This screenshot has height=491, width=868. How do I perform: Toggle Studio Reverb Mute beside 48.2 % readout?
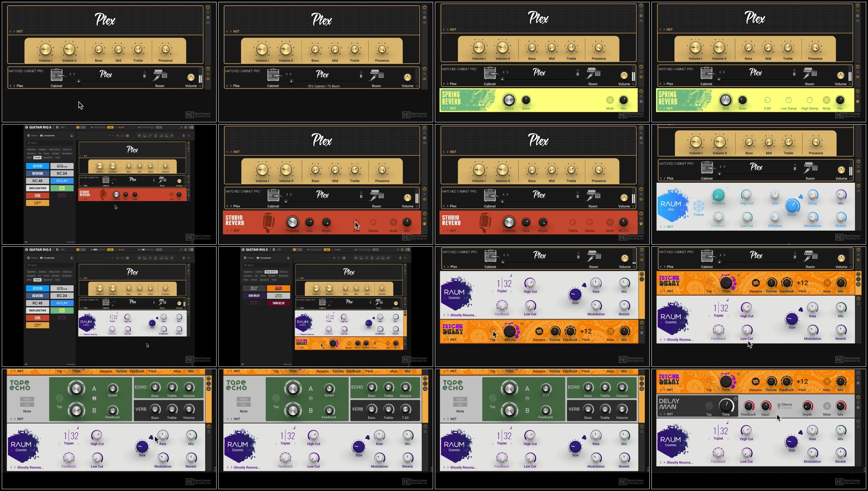tap(610, 222)
